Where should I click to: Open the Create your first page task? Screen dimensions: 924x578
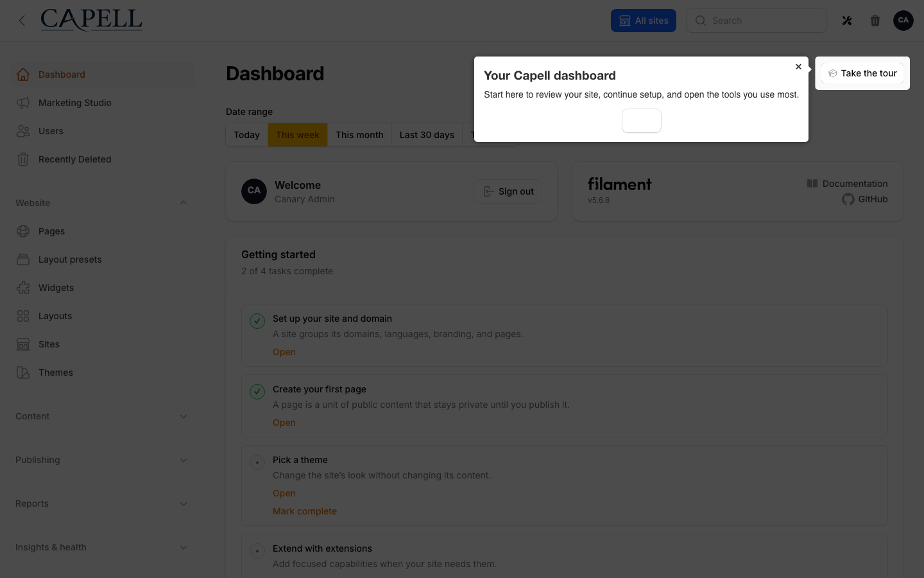coord(284,423)
